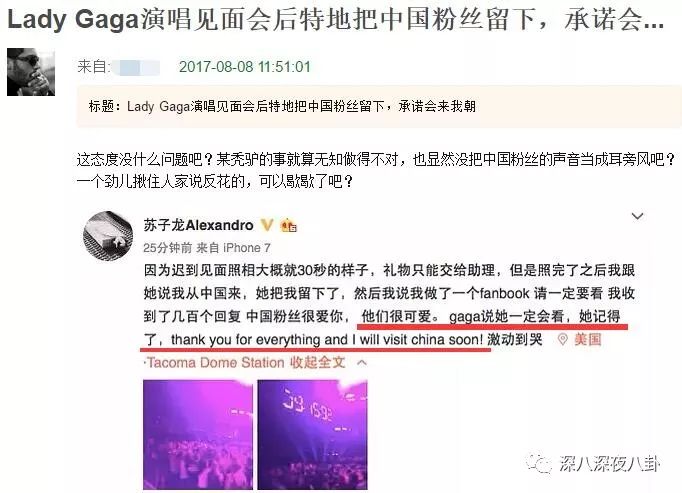Click the 标题 title box of post
Screen dimensions: 682x493
coord(379,107)
